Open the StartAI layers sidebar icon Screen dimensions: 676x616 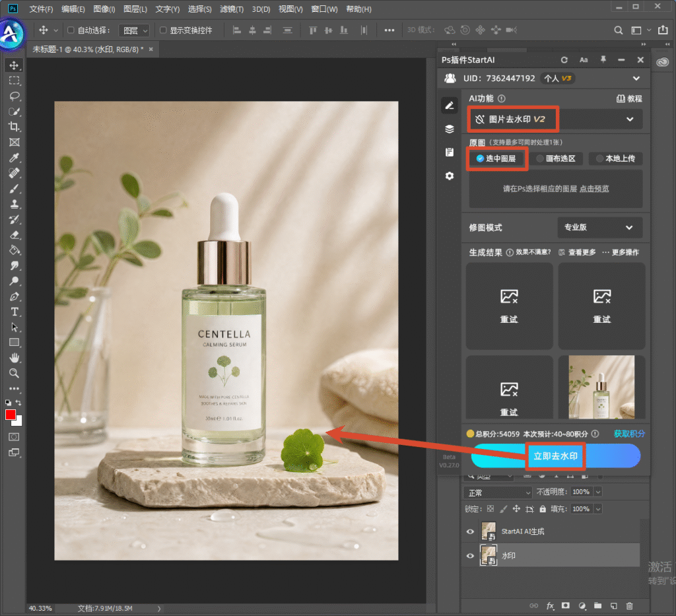pos(449,129)
